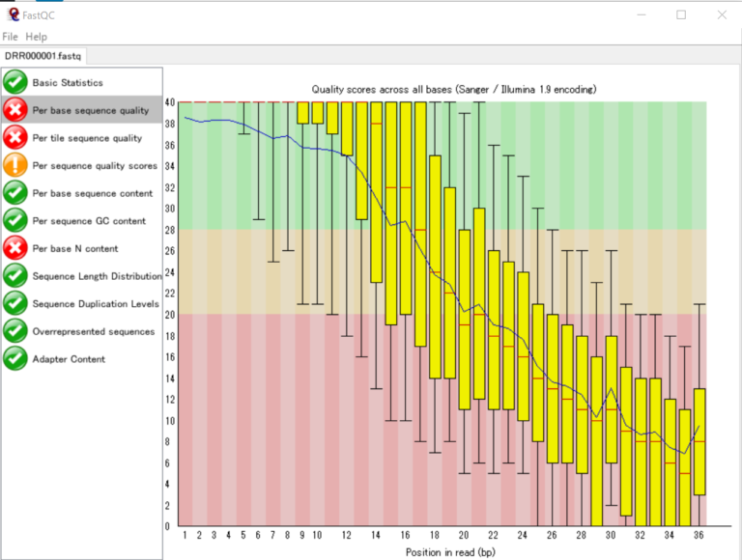Click the FastQC application icon in title bar

click(x=12, y=14)
